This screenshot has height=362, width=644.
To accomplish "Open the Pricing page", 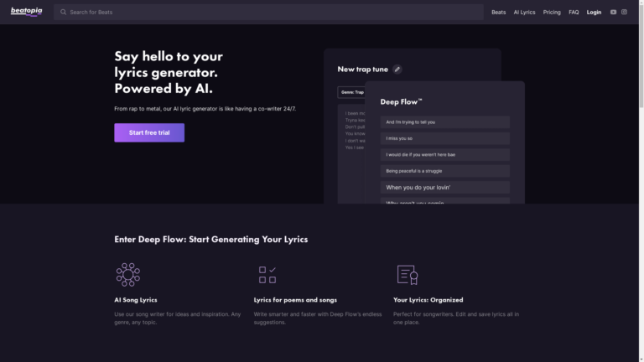I will pos(552,13).
